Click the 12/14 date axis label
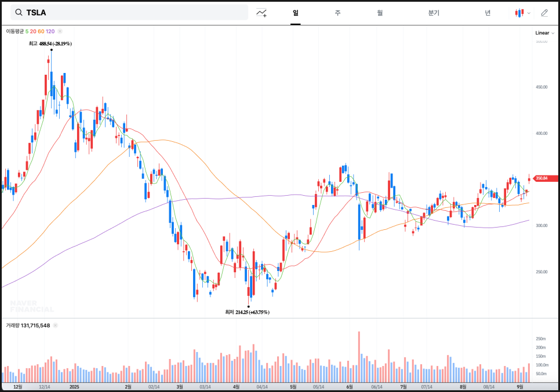This screenshot has width=560, height=392. (x=44, y=387)
